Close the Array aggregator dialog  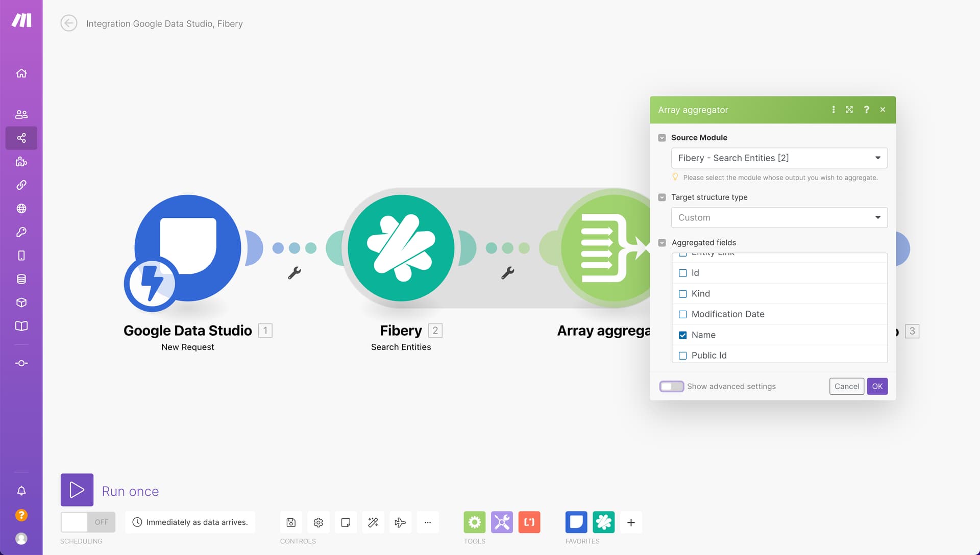[883, 110]
